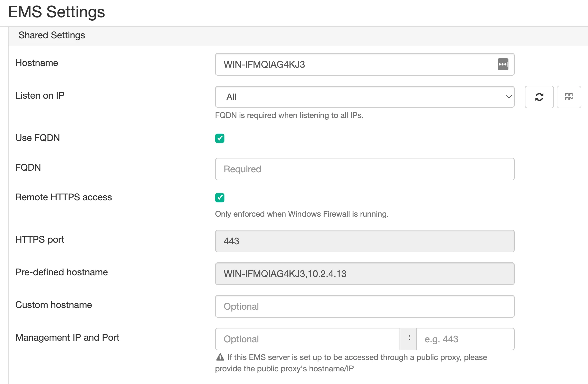
Task: Open the QR code icon button
Action: tap(569, 97)
